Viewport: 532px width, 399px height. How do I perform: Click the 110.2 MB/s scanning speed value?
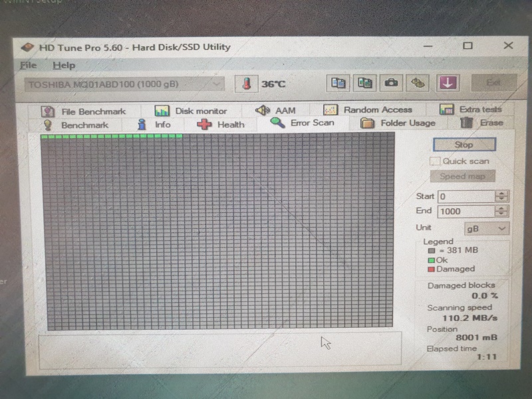470,318
